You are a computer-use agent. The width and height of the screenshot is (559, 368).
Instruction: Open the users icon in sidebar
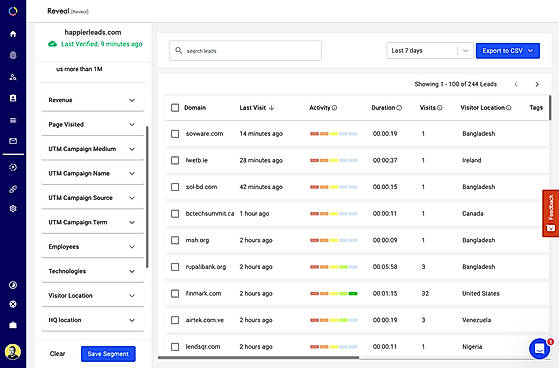pos(13,77)
